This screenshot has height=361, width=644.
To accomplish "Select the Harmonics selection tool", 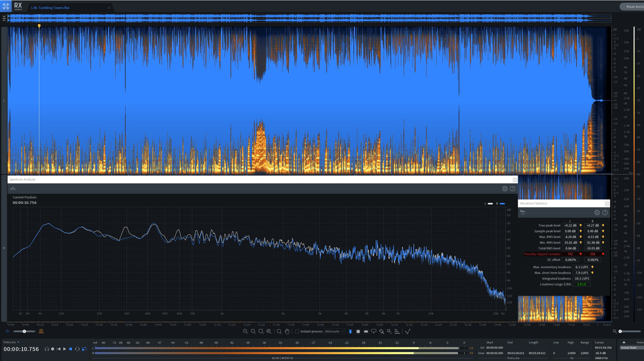I will 397,331.
